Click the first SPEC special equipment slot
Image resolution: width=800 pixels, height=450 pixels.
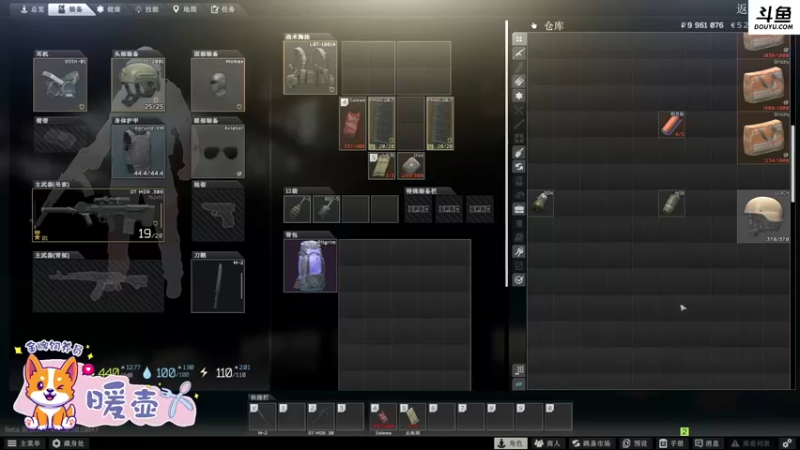coord(418,209)
